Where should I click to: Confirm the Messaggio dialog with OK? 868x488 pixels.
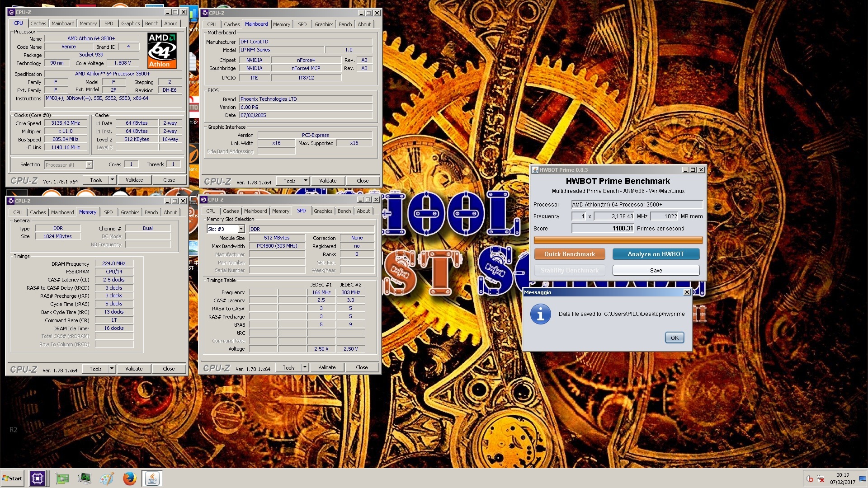point(675,338)
